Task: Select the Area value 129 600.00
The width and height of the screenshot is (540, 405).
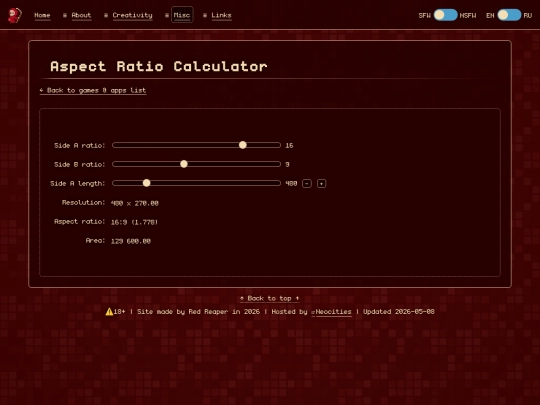Action: click(x=131, y=241)
